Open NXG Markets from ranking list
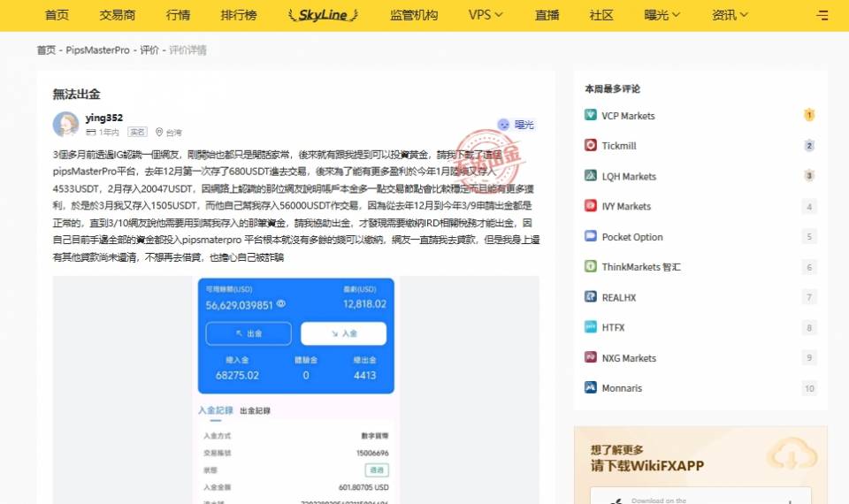This screenshot has height=504, width=849. click(x=629, y=358)
